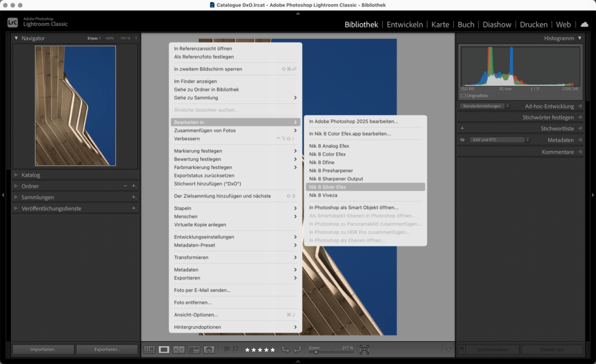Add new folder using Ordner plus icon
This screenshot has width=596, height=364.
click(x=134, y=186)
